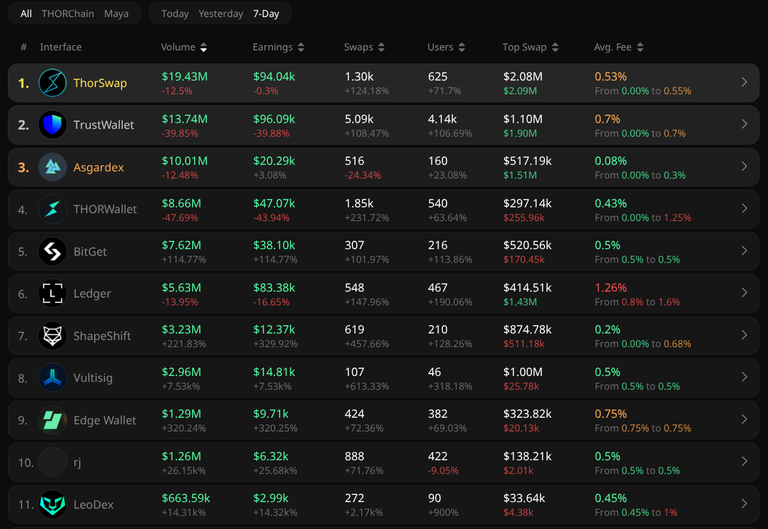Viewport: 768px width, 529px height.
Task: Open the THORWallet interface name
Action: click(105, 209)
